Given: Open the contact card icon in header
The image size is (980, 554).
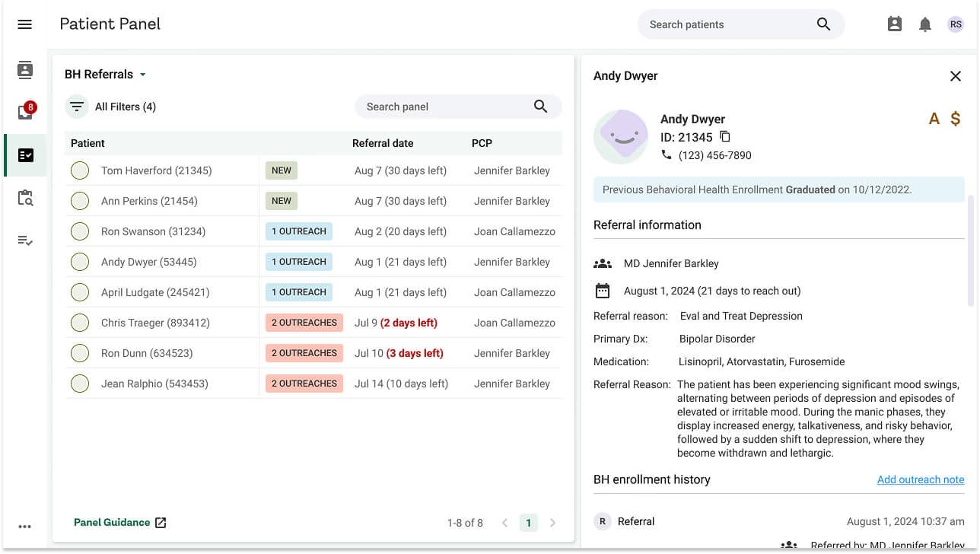Looking at the screenshot, I should [x=895, y=24].
